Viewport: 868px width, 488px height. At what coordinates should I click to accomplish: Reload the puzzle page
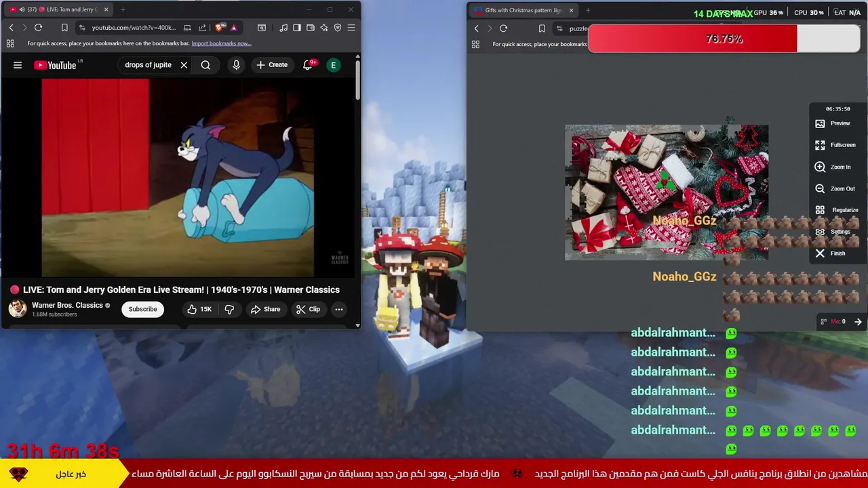tap(503, 28)
